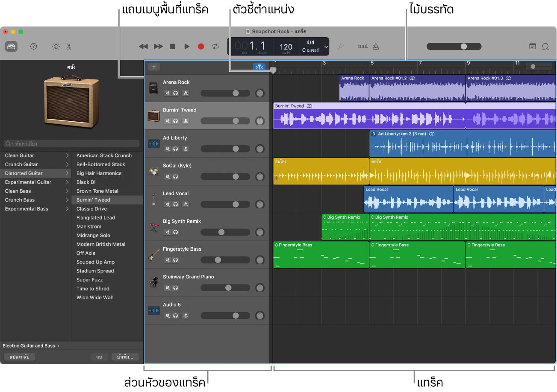
Task: Open the Note Pad icon
Action: point(532,47)
